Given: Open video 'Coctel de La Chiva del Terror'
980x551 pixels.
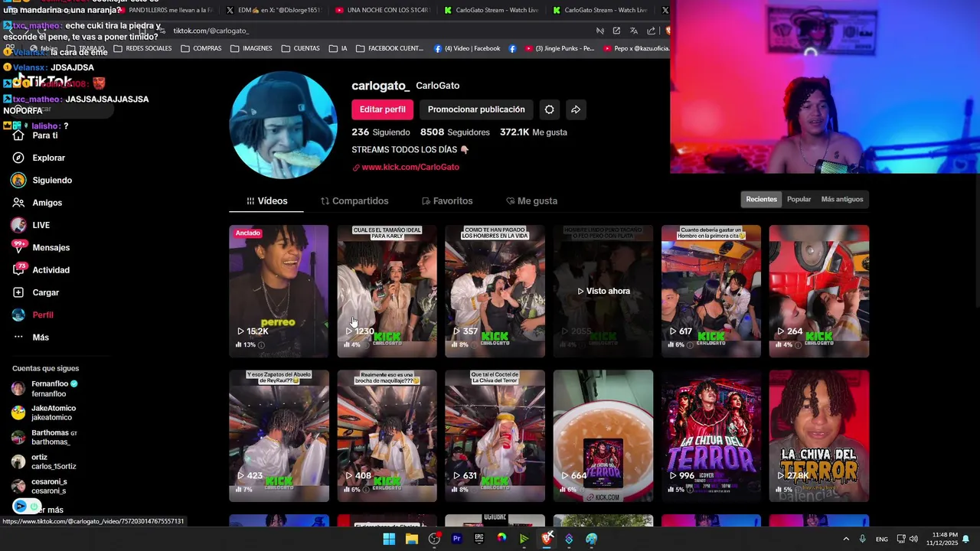Looking at the screenshot, I should 495,436.
